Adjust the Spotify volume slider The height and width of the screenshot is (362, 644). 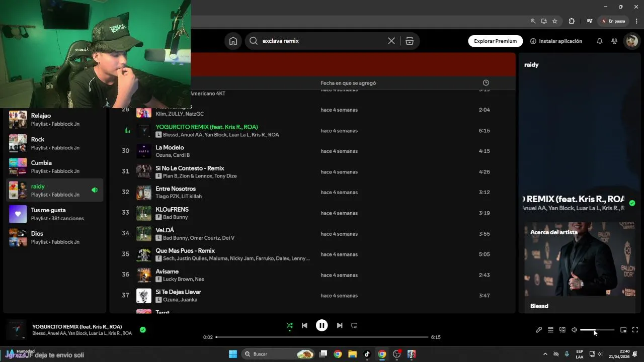(x=597, y=330)
